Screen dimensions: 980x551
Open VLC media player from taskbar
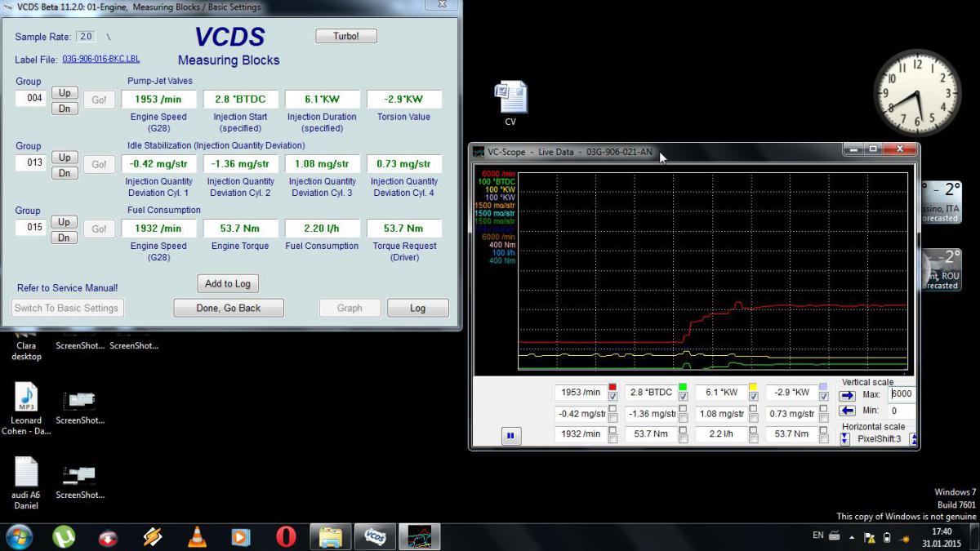tap(197, 536)
